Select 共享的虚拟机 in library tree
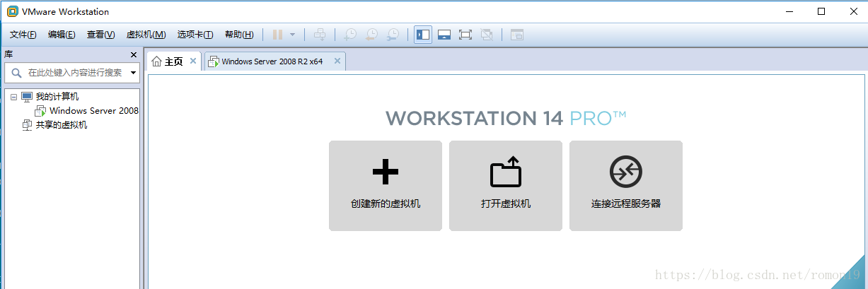868x289 pixels. (62, 125)
